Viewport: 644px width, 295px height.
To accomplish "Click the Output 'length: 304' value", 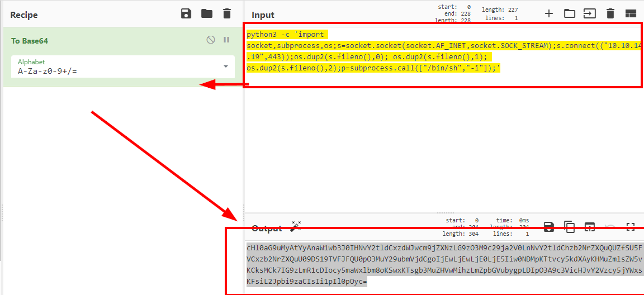I will click(462, 234).
